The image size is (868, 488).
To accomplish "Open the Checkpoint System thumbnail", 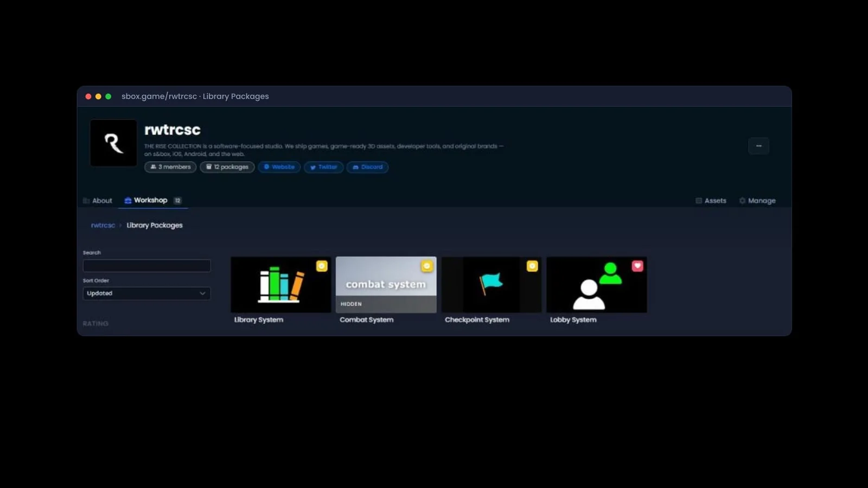I will click(492, 285).
